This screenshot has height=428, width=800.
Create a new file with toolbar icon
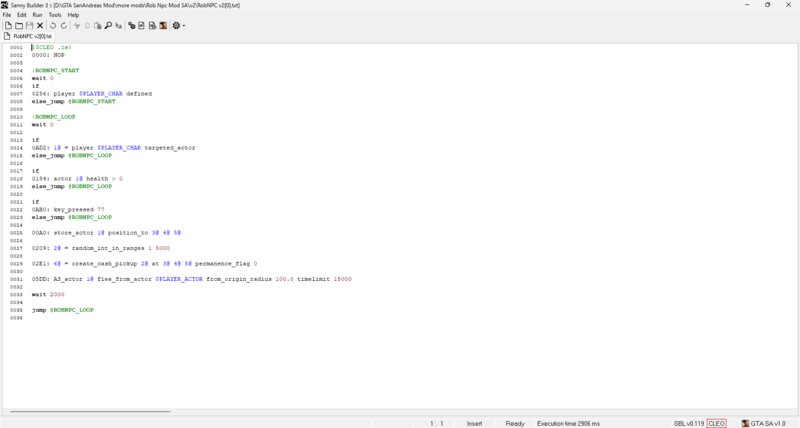pyautogui.click(x=8, y=26)
